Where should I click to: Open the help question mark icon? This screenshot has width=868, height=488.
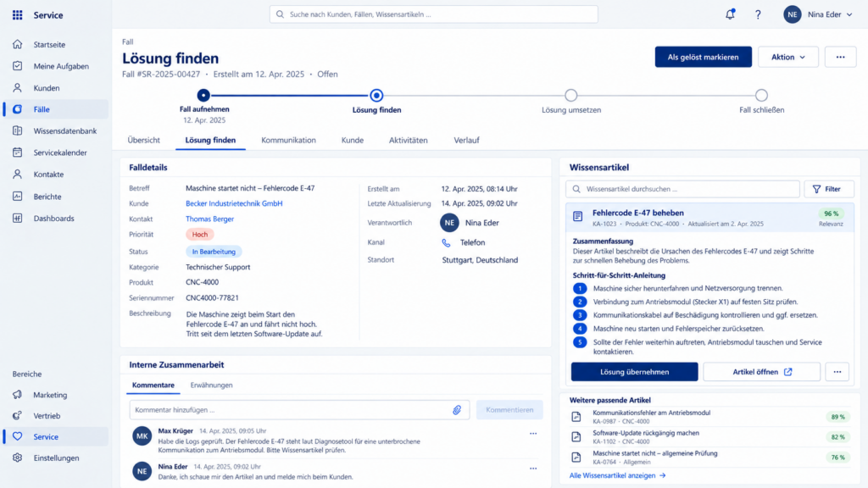pos(758,15)
